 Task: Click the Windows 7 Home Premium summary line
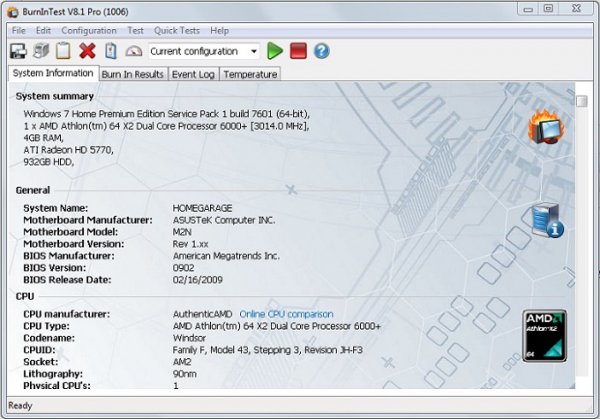pos(166,114)
